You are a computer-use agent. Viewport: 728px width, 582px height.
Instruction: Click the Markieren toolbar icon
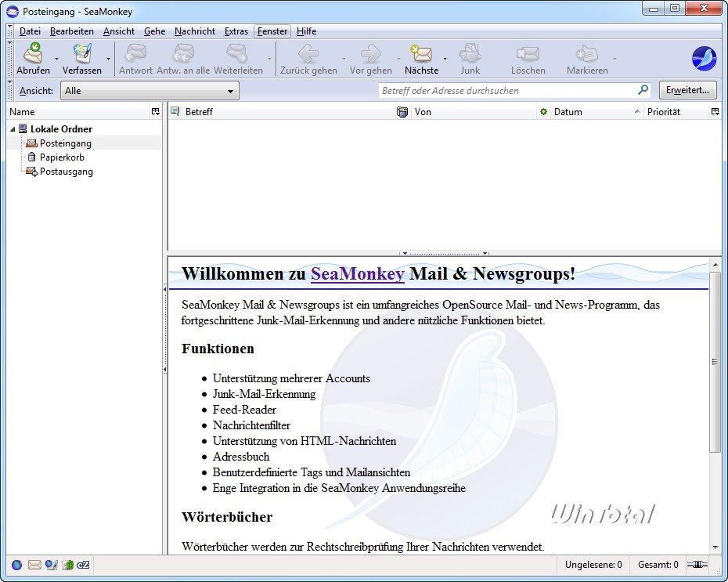(586, 53)
